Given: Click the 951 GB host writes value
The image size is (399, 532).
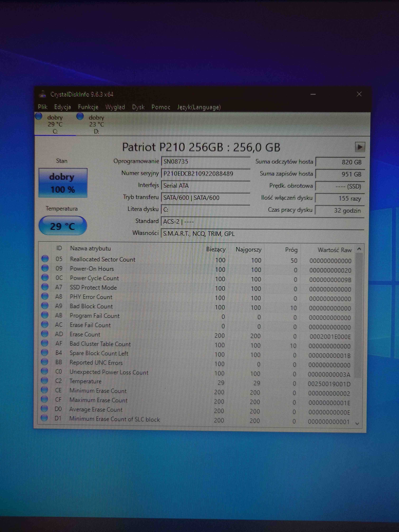Looking at the screenshot, I should [x=340, y=174].
